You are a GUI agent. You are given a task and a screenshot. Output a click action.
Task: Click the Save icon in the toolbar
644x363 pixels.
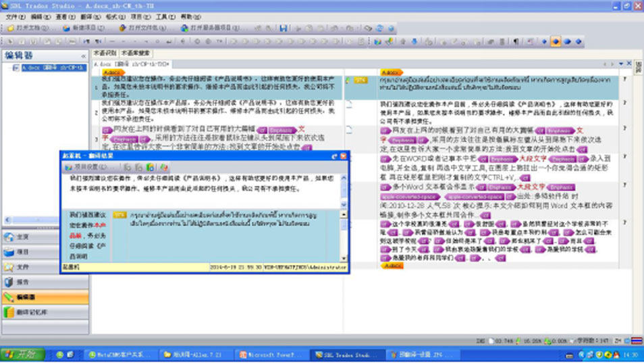coord(284,28)
